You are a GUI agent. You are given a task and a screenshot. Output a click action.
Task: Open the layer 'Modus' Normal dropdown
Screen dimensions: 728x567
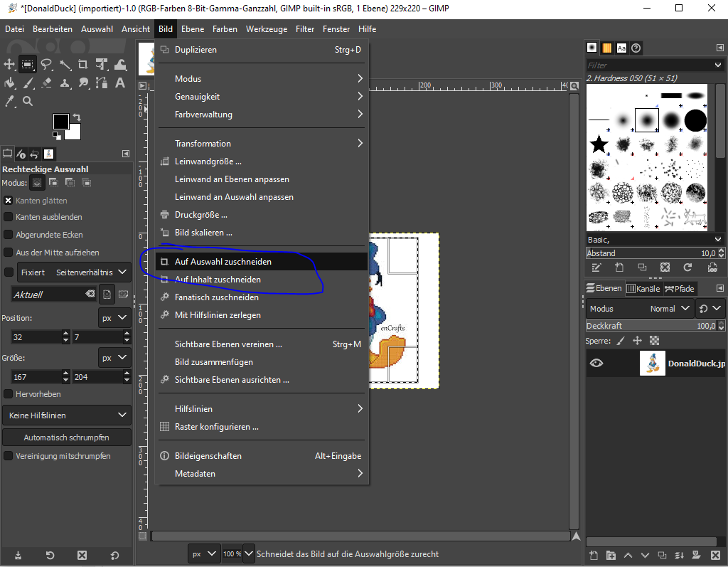click(x=670, y=309)
